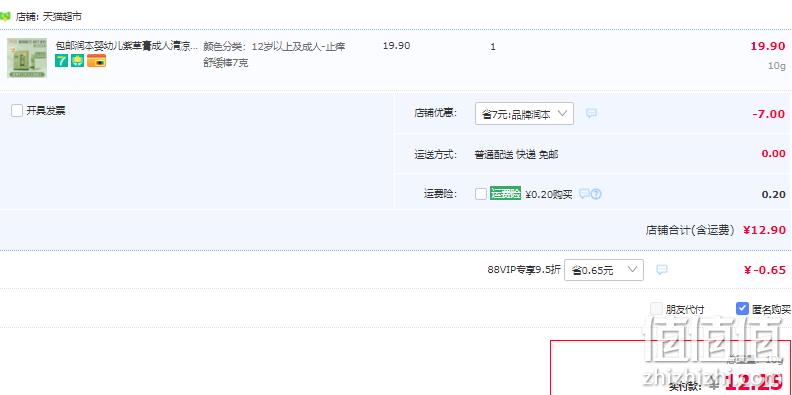The height and width of the screenshot is (395, 792).
Task: Click the green 7-day return badge icon
Action: (x=61, y=61)
